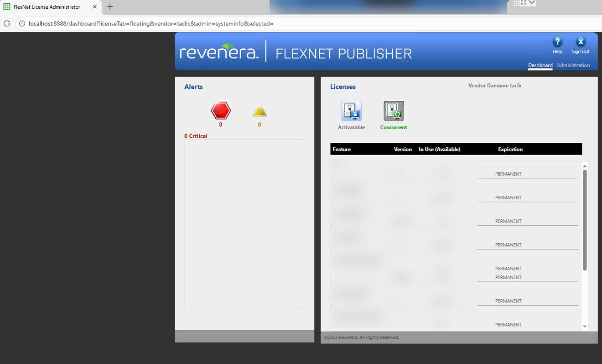This screenshot has width=602, height=364.
Task: Click the red critical alerts icon
Action: [221, 111]
